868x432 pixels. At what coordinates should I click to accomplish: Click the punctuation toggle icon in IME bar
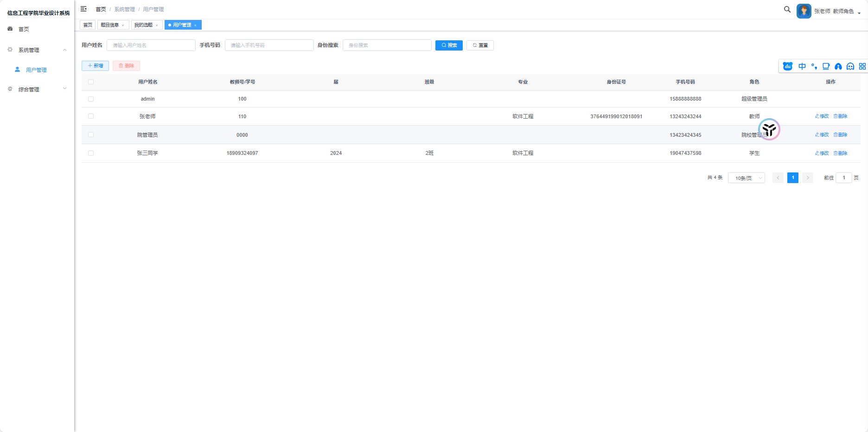814,66
